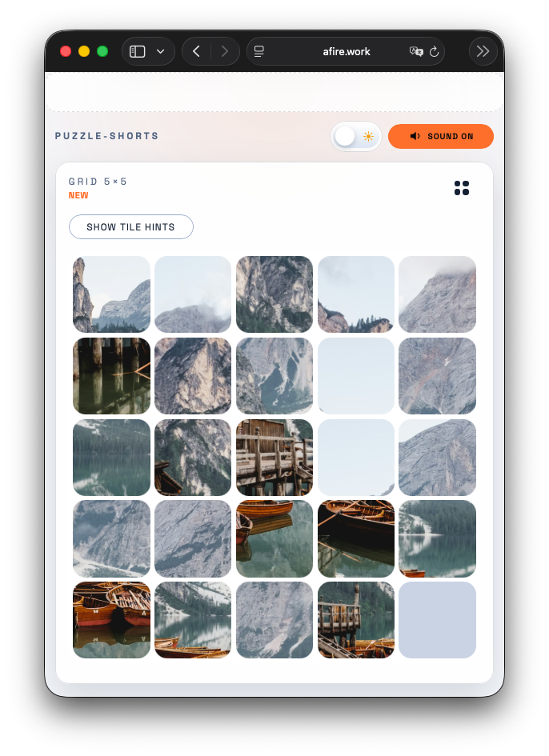Select the rocky spire tile in top-left corner
Image resolution: width=549 pixels, height=756 pixels.
[111, 294]
